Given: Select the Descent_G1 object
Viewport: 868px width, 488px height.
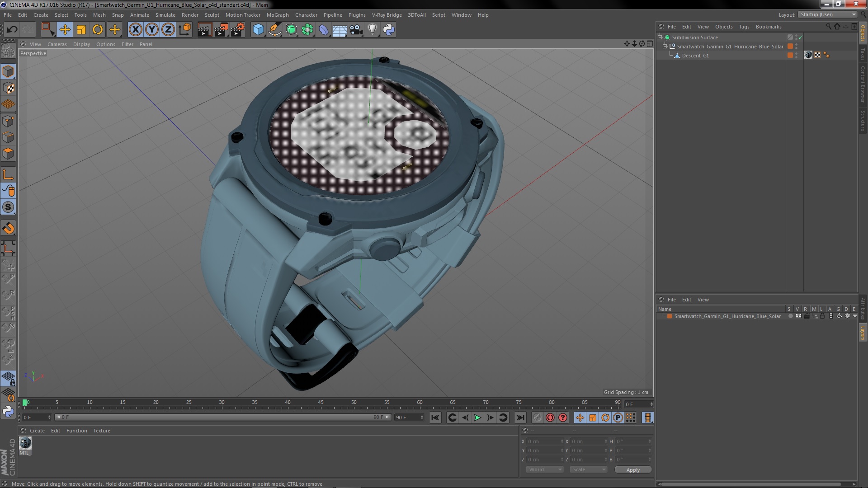Looking at the screenshot, I should (695, 56).
